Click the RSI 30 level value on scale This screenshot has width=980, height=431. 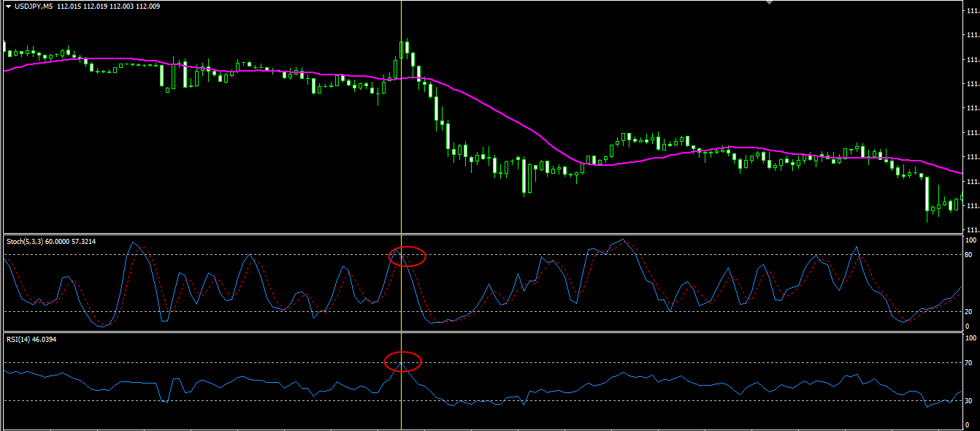pos(971,401)
